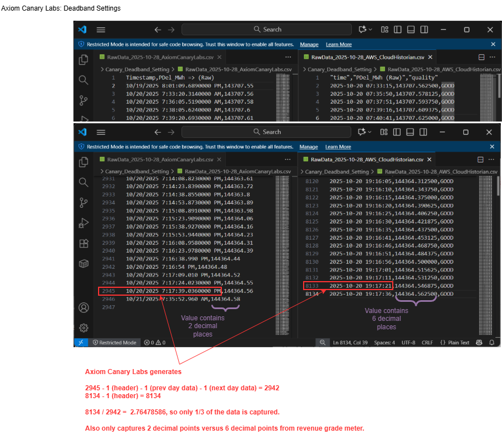This screenshot has height=448, width=502.
Task: Toggle primary side bar in lower window
Action: 397,132
